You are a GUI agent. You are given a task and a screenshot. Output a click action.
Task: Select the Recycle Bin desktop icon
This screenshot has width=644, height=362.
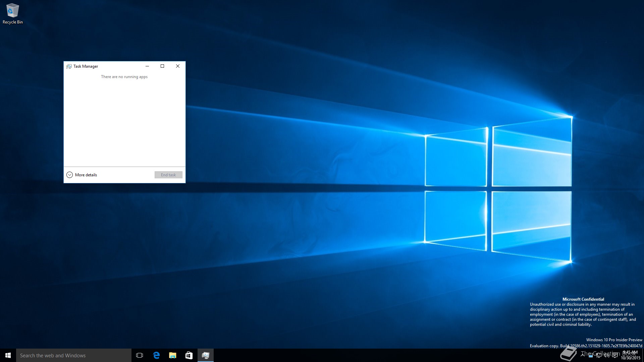[x=13, y=14]
